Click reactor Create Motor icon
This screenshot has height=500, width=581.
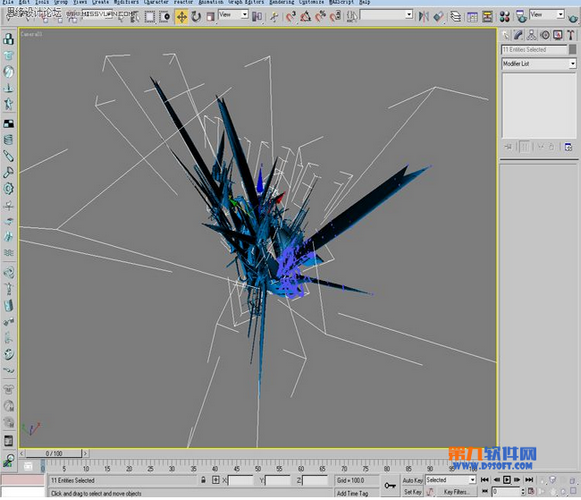[x=9, y=189]
